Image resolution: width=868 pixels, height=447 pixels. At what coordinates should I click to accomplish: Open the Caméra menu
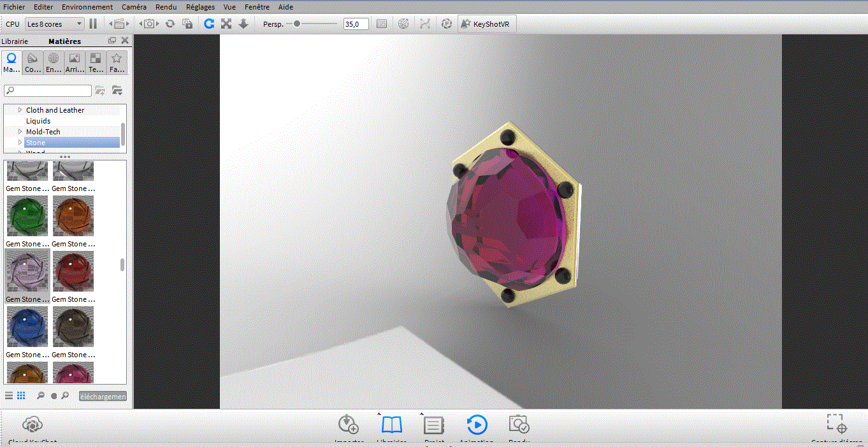(x=133, y=7)
